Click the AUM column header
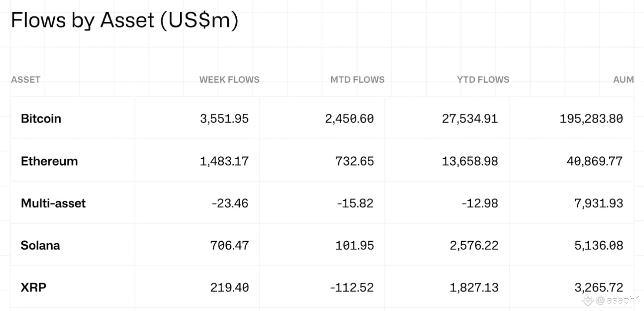Image resolution: width=644 pixels, height=311 pixels. 624,80
